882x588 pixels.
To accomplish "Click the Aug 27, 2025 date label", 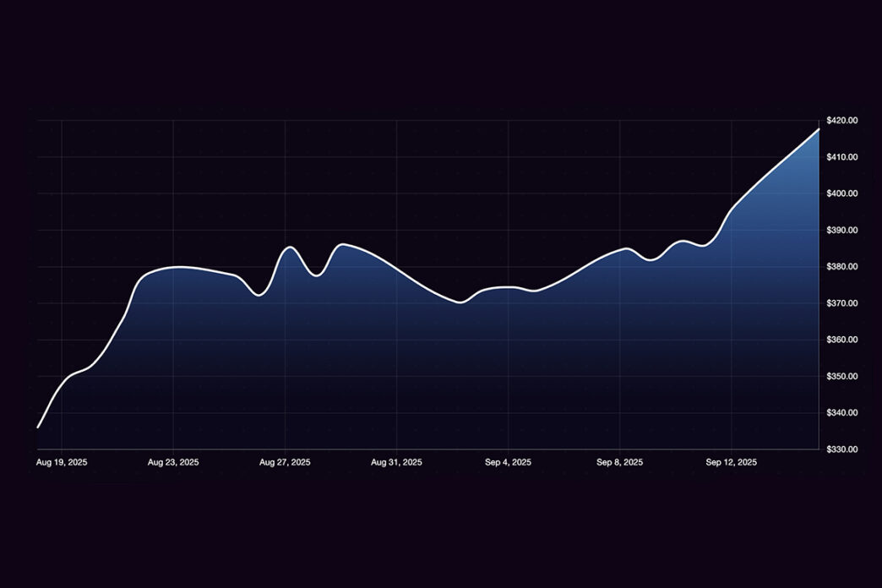I will pos(285,462).
